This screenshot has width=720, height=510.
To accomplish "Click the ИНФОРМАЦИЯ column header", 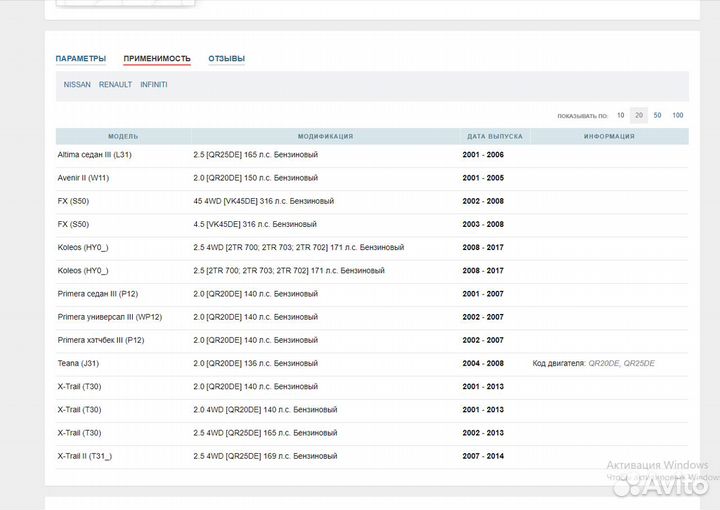I will pos(609,136).
